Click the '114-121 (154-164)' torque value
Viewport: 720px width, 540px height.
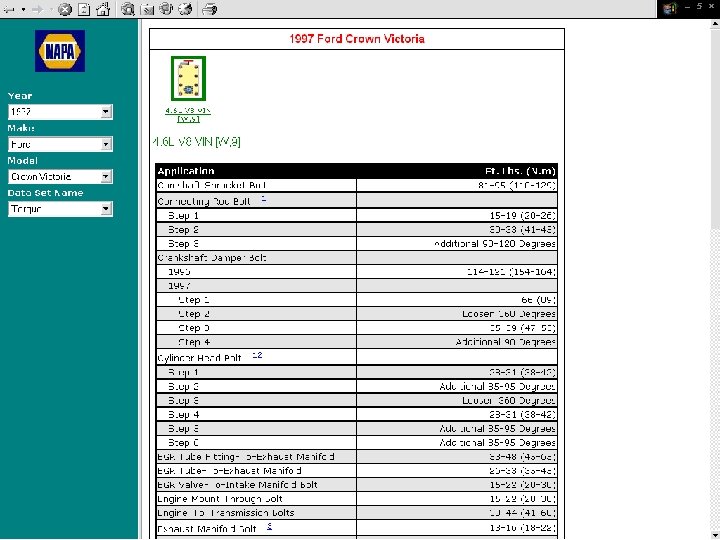pos(512,272)
